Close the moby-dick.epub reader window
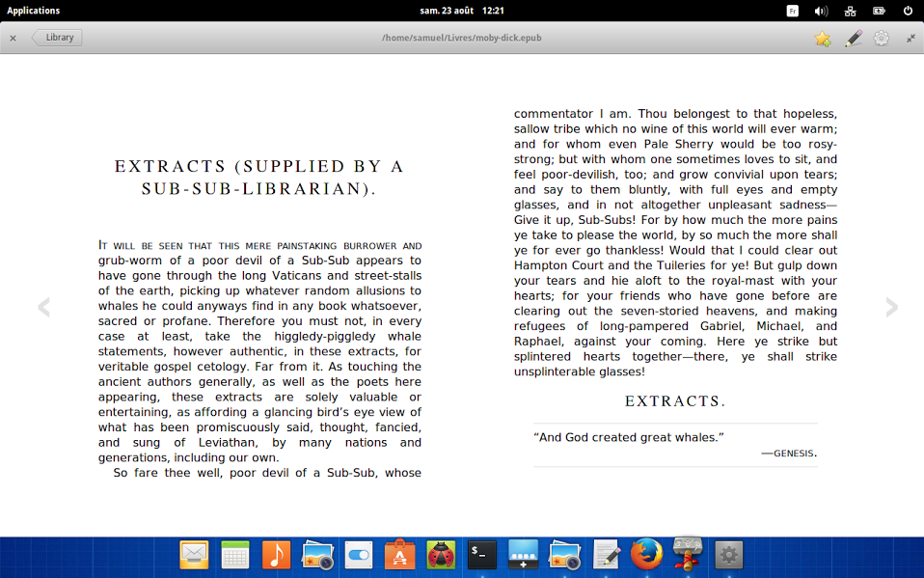This screenshot has width=924, height=578. pyautogui.click(x=13, y=39)
